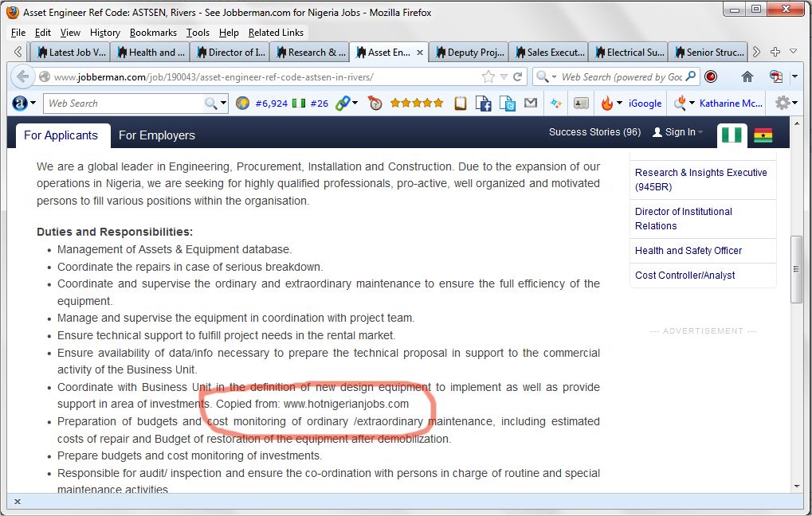Open the Alexa logo dropdown arrow
The height and width of the screenshot is (516, 812).
coord(33,103)
